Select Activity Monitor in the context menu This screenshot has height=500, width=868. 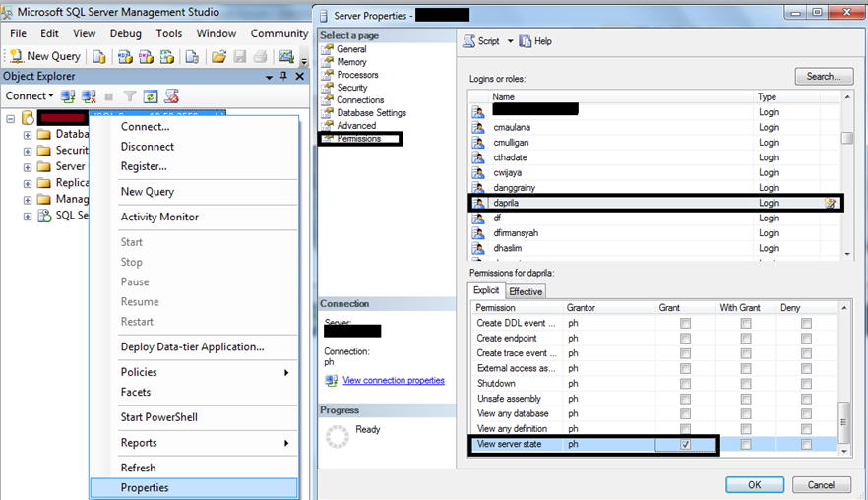pyautogui.click(x=194, y=218)
